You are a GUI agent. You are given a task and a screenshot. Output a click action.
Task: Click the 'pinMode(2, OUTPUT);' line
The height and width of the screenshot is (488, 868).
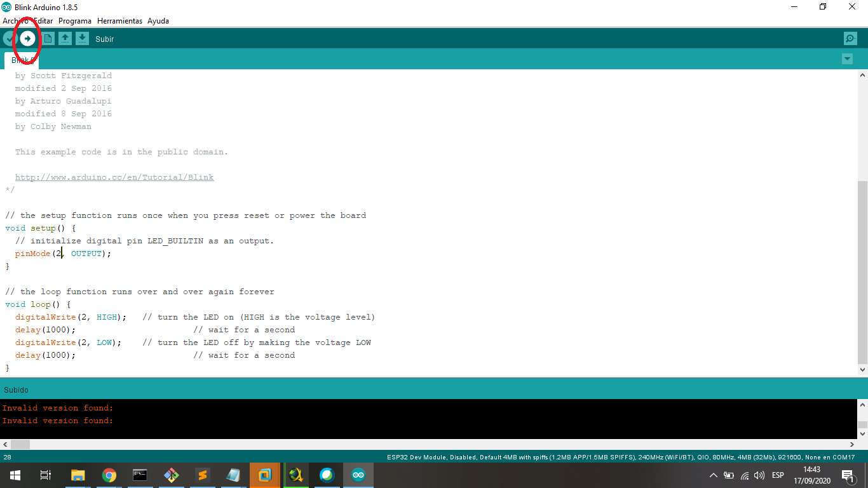[x=63, y=254]
